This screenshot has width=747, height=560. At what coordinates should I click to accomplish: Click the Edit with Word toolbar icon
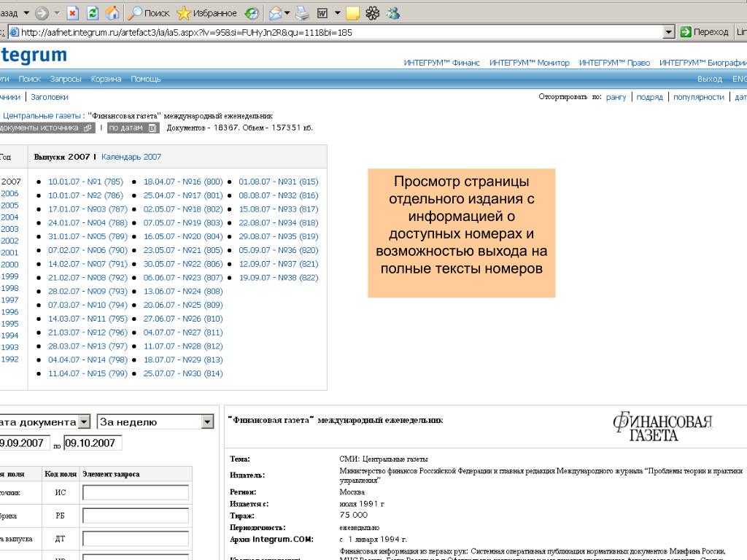322,13
